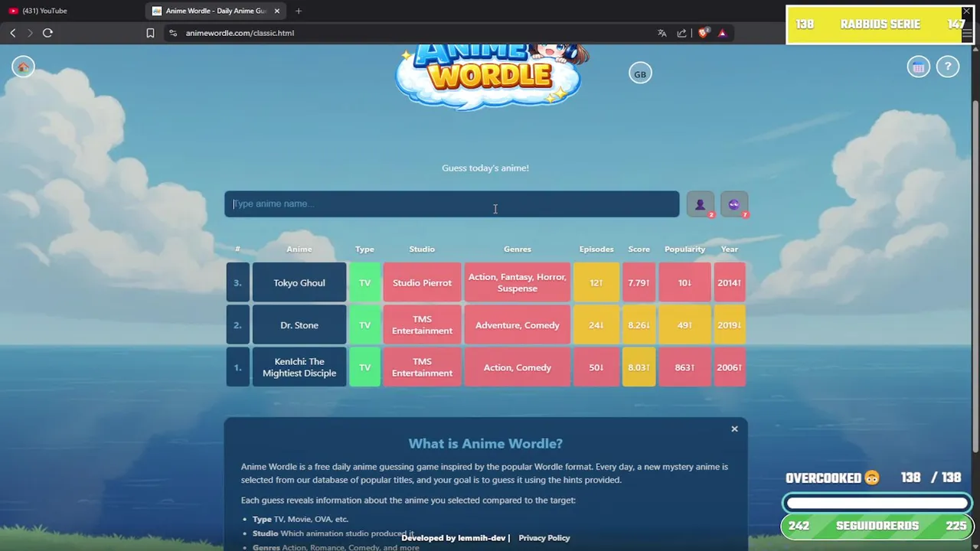
Task: Click the Adventure, Comedy genres cell
Action: (518, 325)
